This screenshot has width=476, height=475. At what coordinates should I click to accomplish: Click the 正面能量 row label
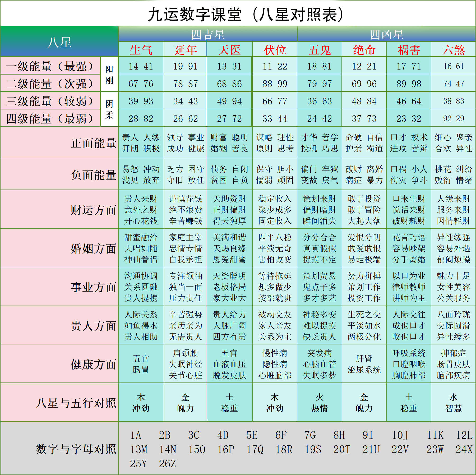[x=59, y=142]
